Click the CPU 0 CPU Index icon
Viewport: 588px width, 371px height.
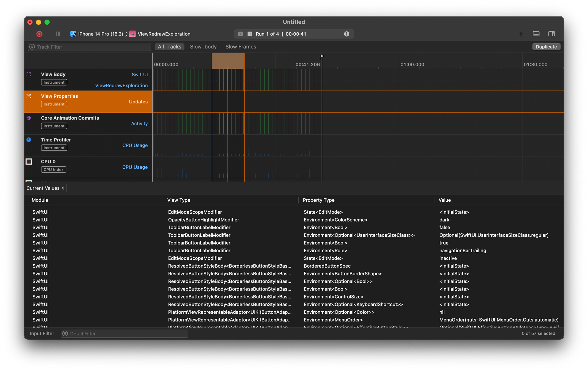pyautogui.click(x=29, y=162)
